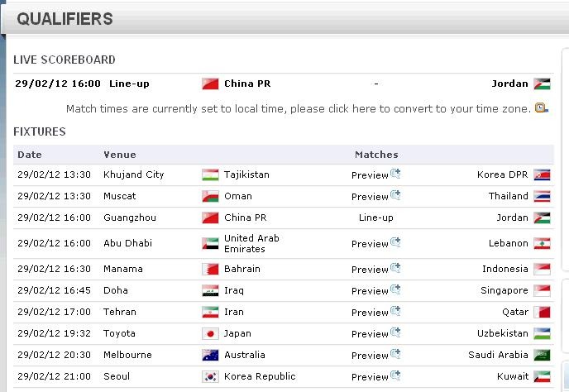Click the Japan flag icon
Image resolution: width=569 pixels, height=392 pixels.
point(210,333)
